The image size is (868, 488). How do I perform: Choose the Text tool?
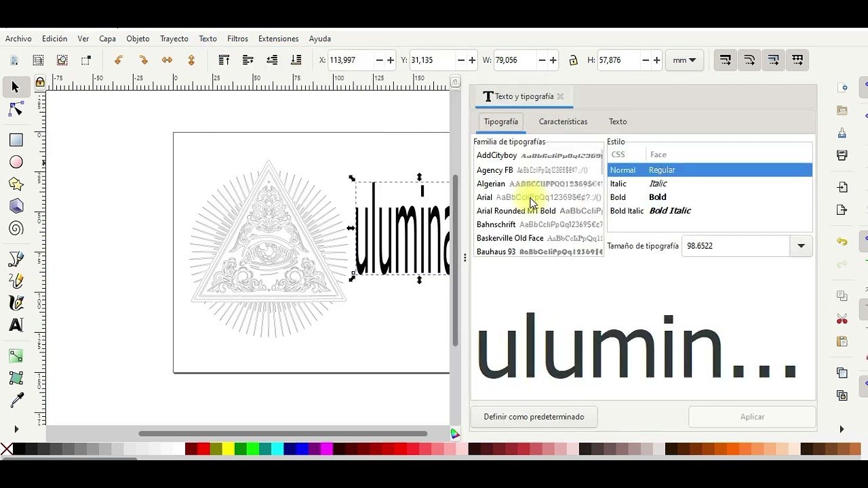pyautogui.click(x=16, y=325)
